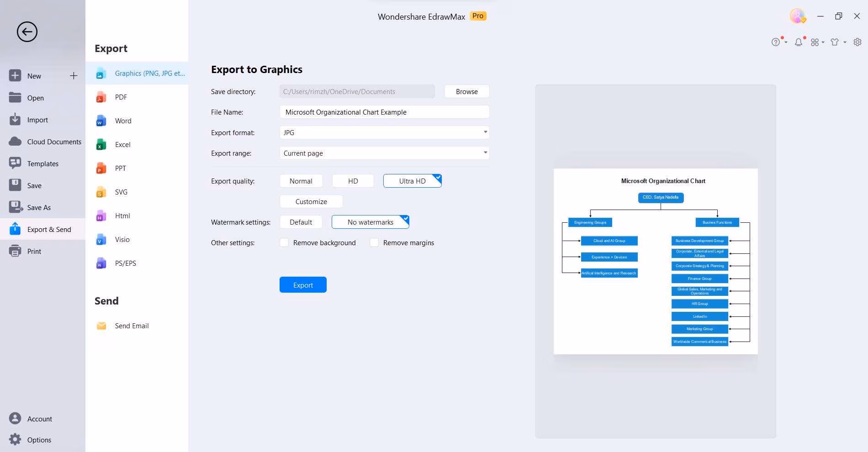Click the Html export icon
The image size is (868, 452).
[101, 216]
